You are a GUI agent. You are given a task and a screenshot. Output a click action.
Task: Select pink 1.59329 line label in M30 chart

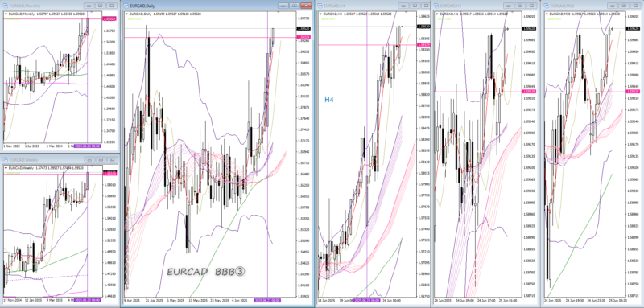(633, 92)
